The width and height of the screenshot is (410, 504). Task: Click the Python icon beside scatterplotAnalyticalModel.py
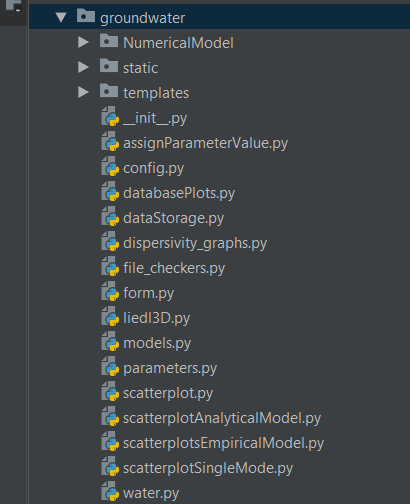(110, 416)
